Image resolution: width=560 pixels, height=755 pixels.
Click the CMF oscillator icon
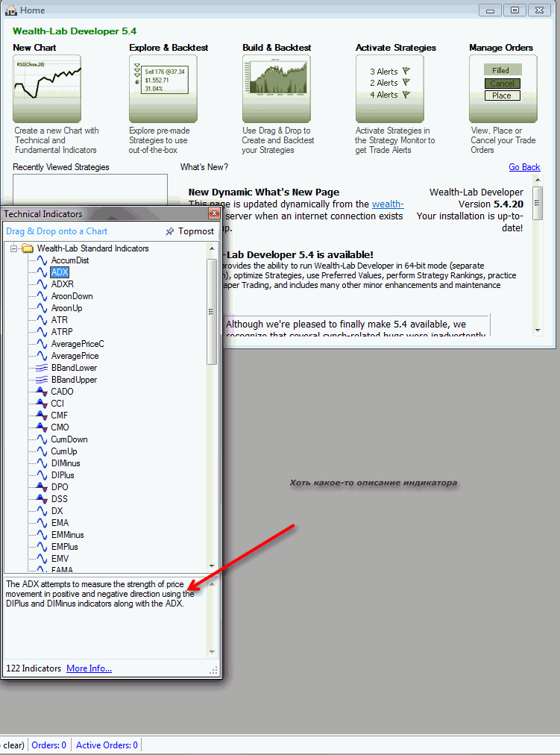(x=42, y=416)
